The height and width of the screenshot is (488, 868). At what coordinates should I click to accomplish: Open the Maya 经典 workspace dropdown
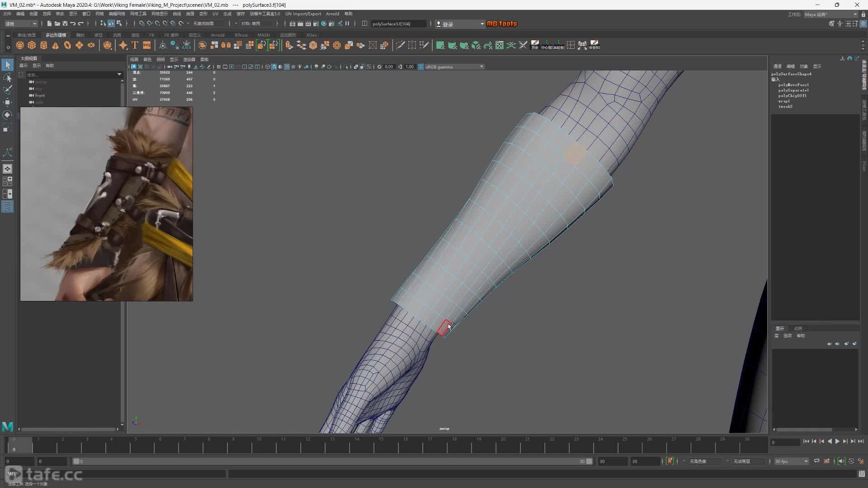pos(830,14)
